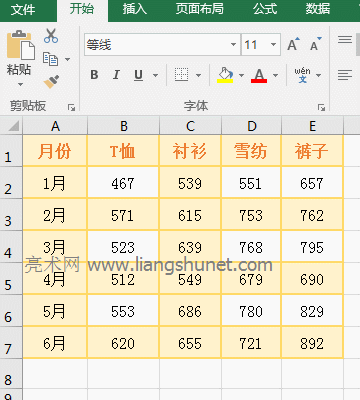
Task: Toggle Underline formatting
Action: (x=138, y=75)
